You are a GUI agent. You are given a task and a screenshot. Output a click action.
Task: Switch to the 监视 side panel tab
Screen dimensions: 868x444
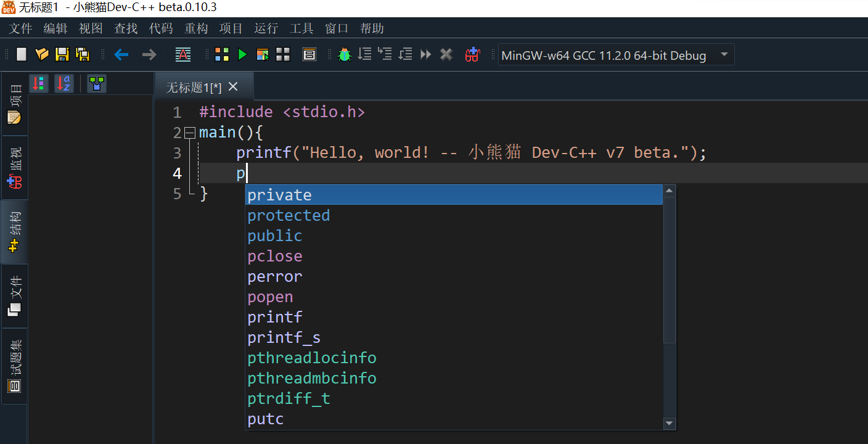click(x=15, y=168)
